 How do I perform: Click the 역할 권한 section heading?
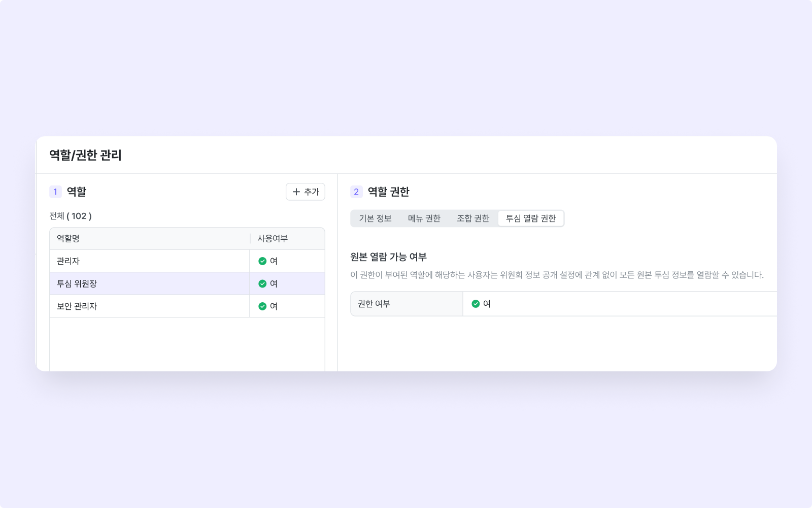click(x=388, y=192)
